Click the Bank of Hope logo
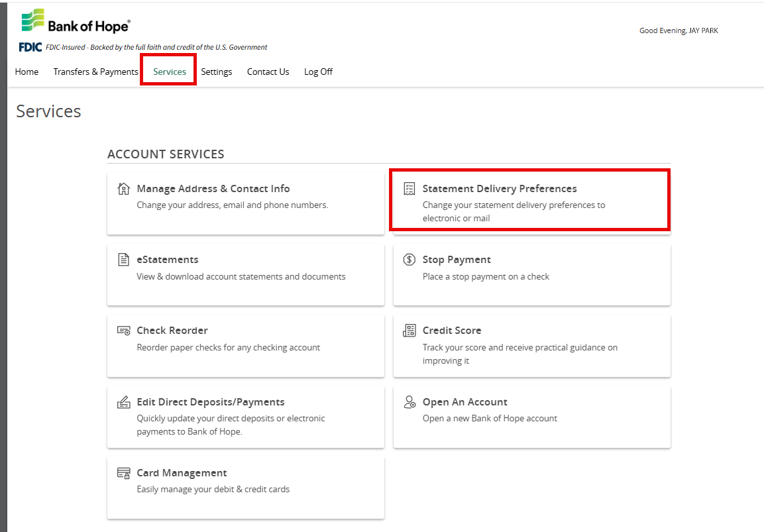 76,21
